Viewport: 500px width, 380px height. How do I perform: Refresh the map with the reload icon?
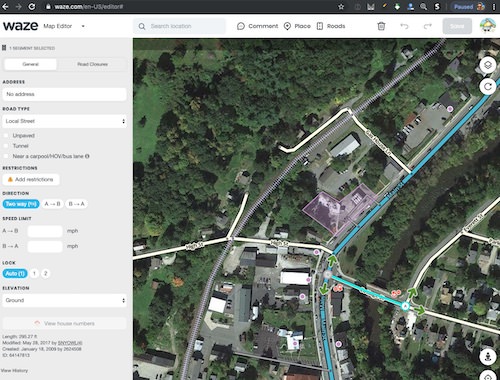tap(488, 87)
